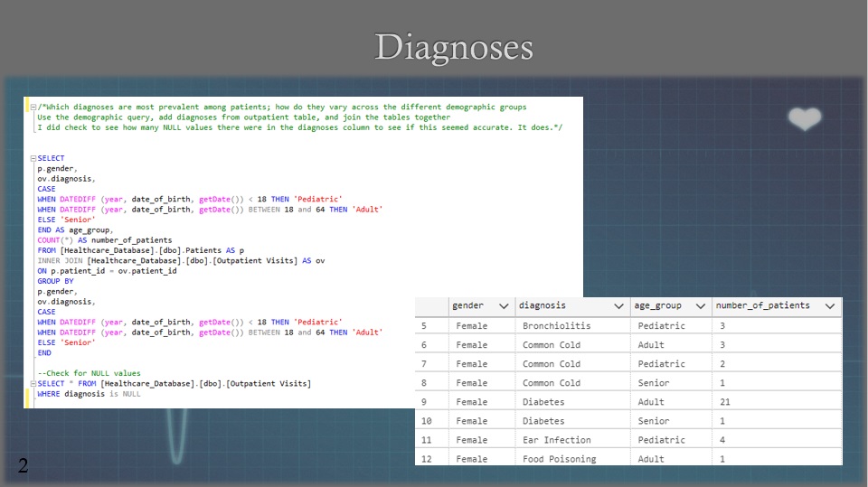Image resolution: width=868 pixels, height=487 pixels.
Task: Open the gender column filter dropdown
Action: [504, 306]
